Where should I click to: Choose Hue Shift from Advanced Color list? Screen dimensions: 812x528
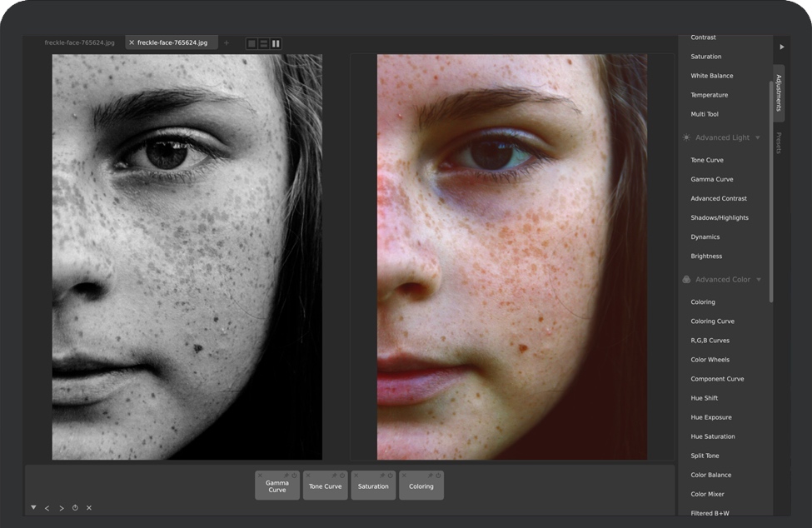click(x=704, y=398)
